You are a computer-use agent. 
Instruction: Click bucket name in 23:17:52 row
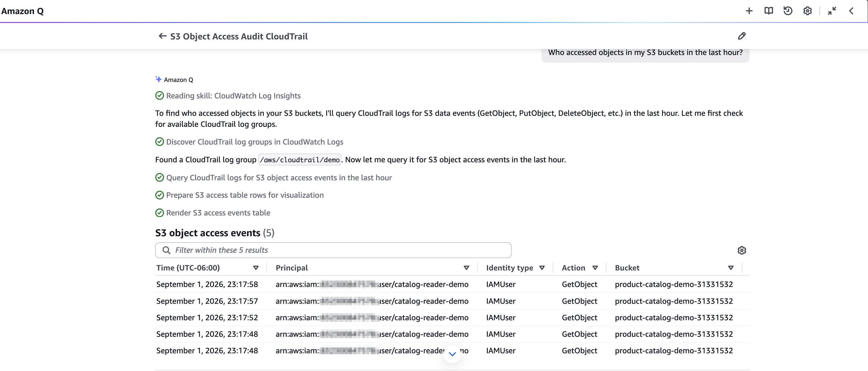[674, 318]
